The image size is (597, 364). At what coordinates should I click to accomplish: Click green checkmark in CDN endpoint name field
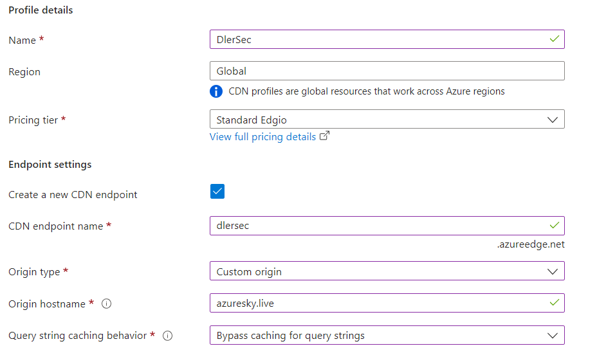click(x=554, y=226)
